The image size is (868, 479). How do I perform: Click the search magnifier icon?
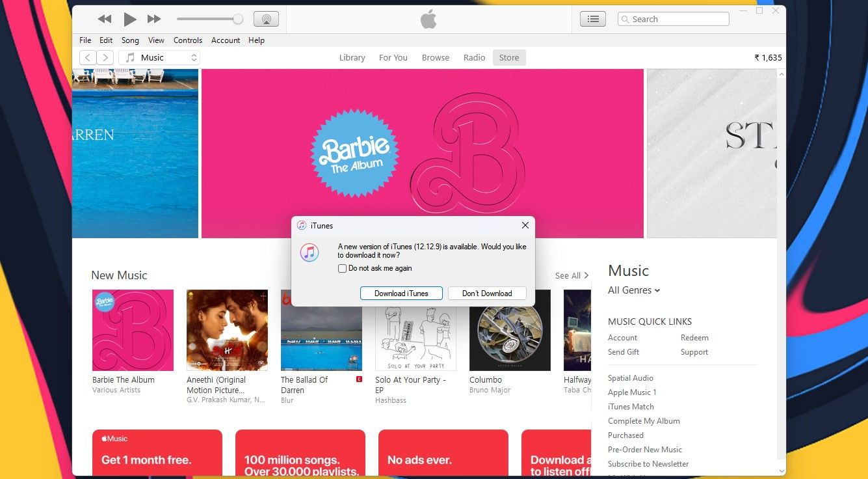click(x=625, y=20)
